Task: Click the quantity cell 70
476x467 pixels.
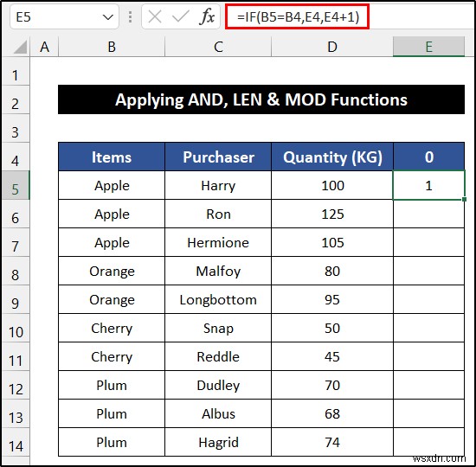Action: (x=332, y=385)
